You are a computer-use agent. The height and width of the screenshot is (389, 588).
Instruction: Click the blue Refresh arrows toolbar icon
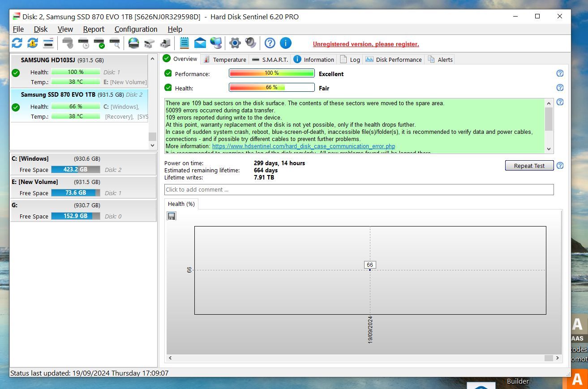(17, 43)
